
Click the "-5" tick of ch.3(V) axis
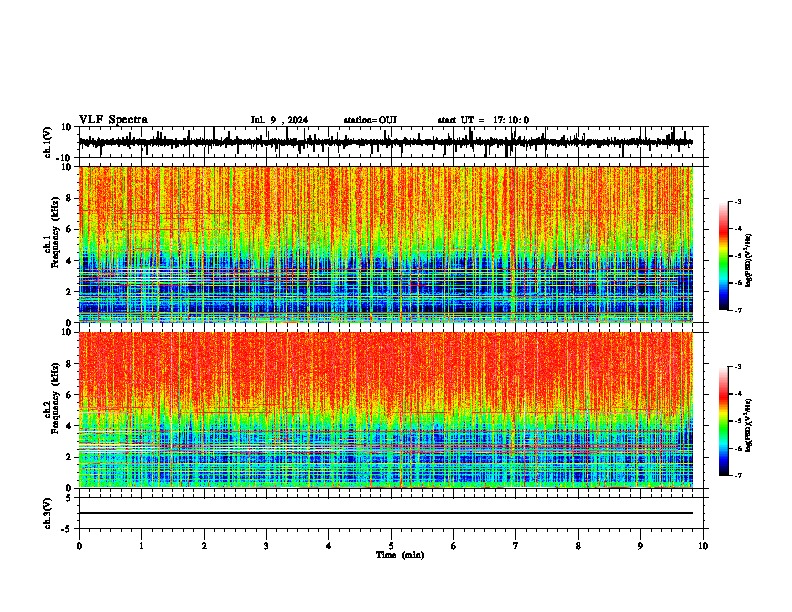[x=67, y=529]
